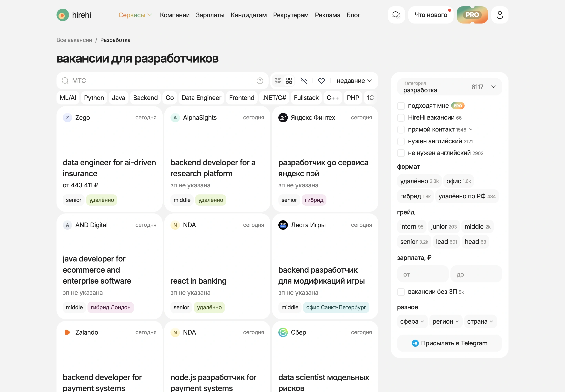This screenshot has width=565, height=392.
Task: Open backend developer for a research platform vacancy
Action: pos(213,168)
